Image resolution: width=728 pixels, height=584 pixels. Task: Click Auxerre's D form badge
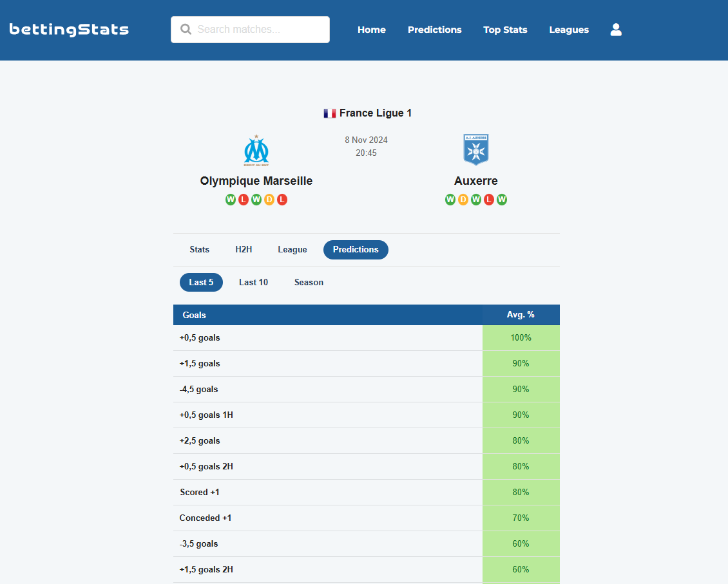[463, 200]
